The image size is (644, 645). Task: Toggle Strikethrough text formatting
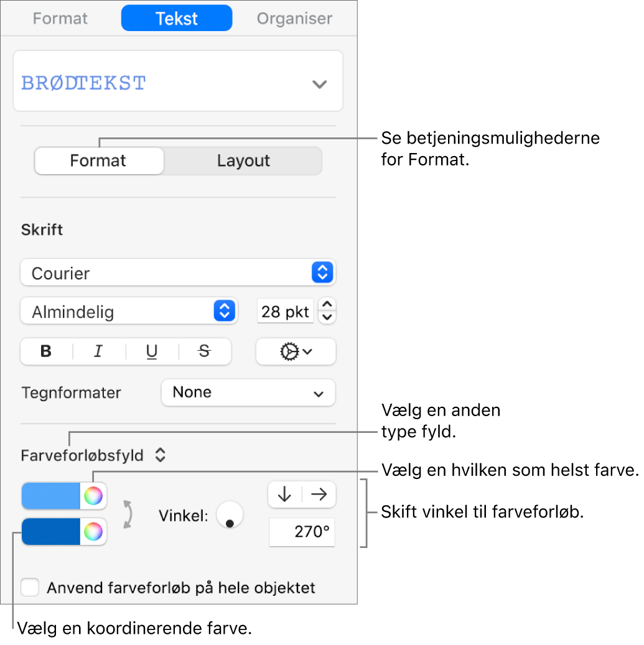[205, 351]
